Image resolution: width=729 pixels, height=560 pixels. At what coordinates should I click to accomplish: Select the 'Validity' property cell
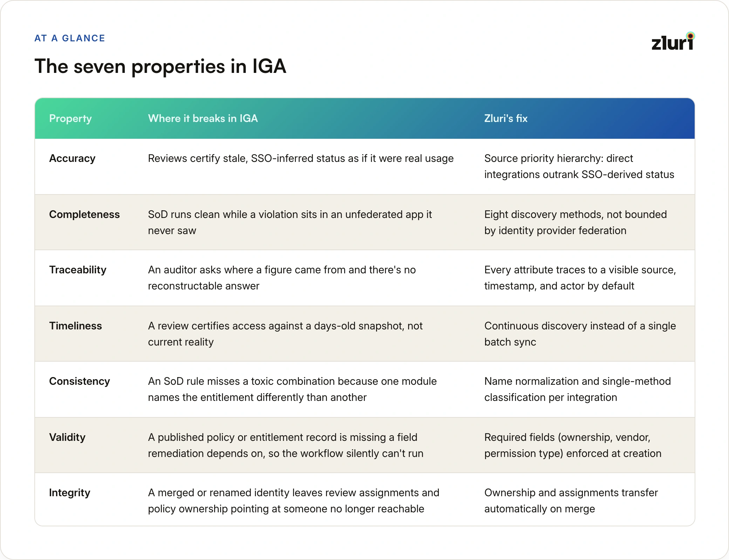coord(67,437)
